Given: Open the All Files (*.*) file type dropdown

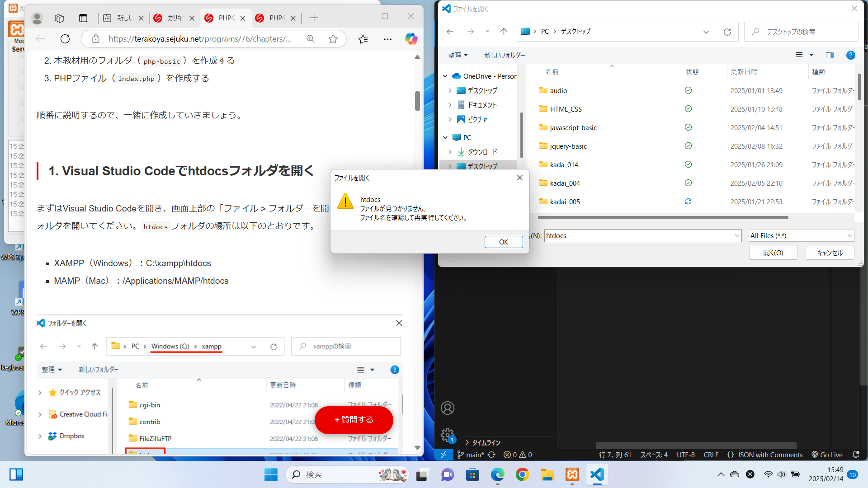Looking at the screenshot, I should 801,235.
